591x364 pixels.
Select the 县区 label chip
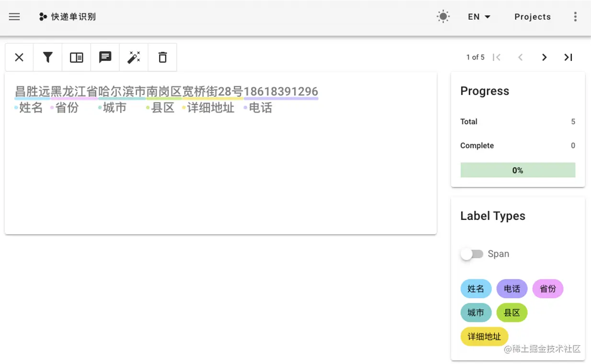pyautogui.click(x=512, y=313)
